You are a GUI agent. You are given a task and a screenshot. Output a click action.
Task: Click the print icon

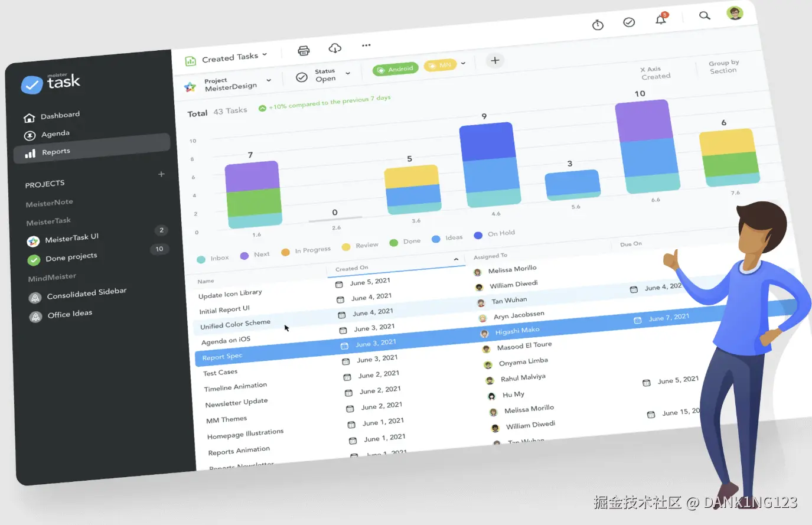click(x=304, y=50)
